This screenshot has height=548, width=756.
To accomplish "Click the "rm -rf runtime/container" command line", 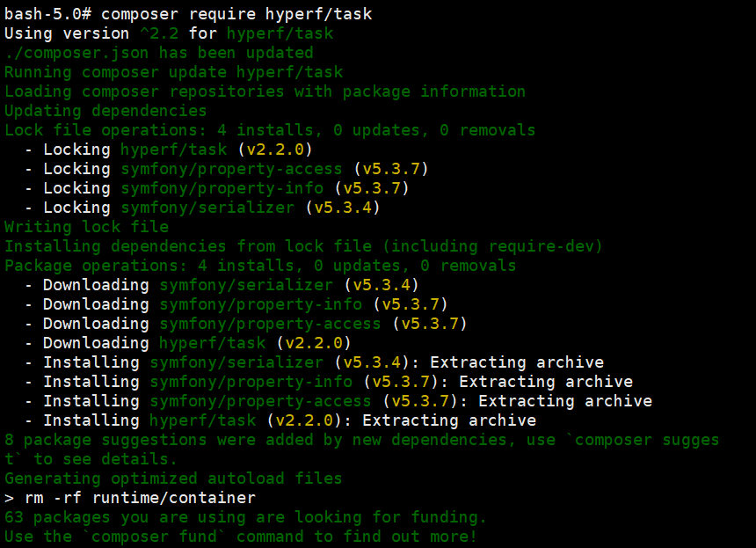I will pos(130,498).
